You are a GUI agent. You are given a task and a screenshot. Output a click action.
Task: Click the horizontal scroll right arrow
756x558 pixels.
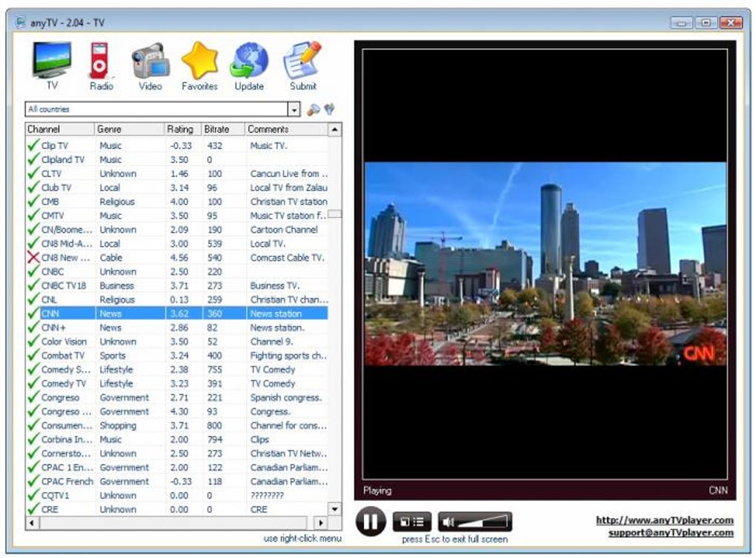pos(321,523)
